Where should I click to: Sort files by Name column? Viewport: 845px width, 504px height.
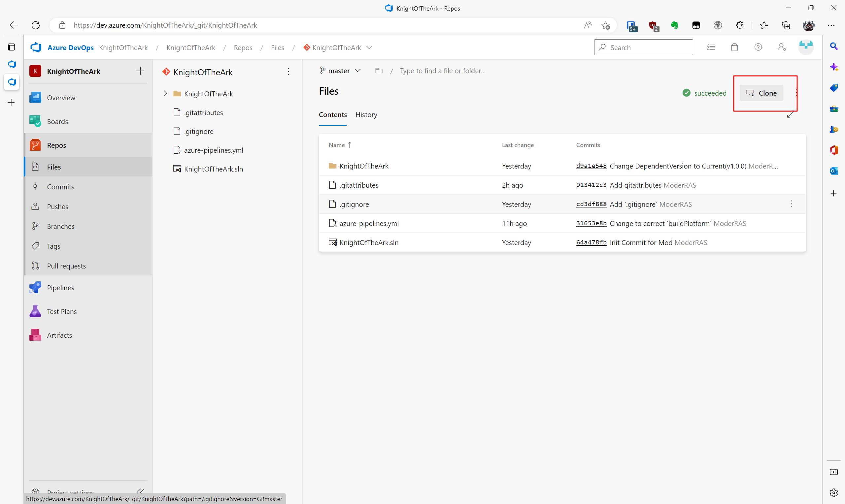(336, 145)
